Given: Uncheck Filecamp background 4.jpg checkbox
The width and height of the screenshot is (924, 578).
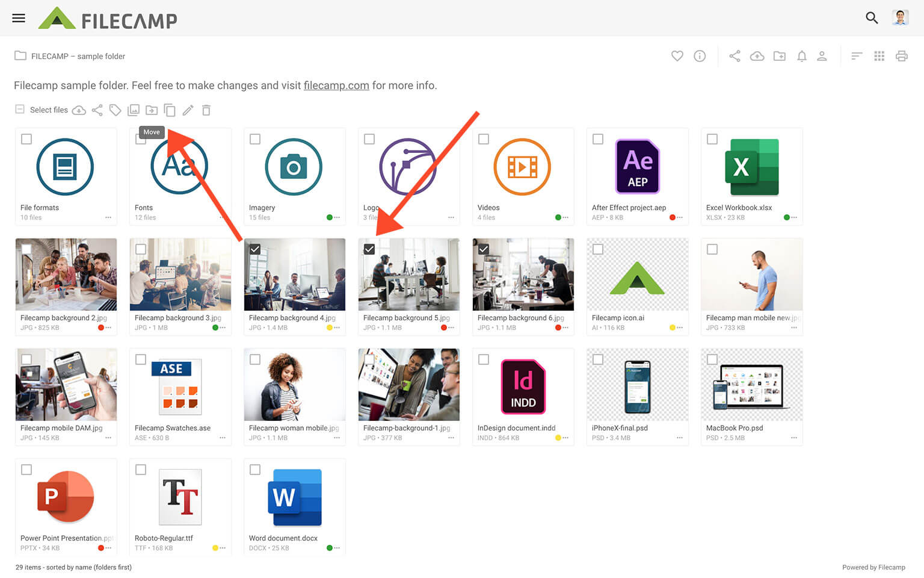Looking at the screenshot, I should pos(255,249).
